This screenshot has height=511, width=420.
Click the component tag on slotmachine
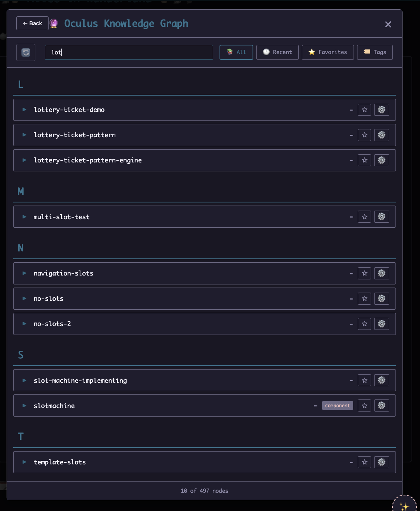337,406
